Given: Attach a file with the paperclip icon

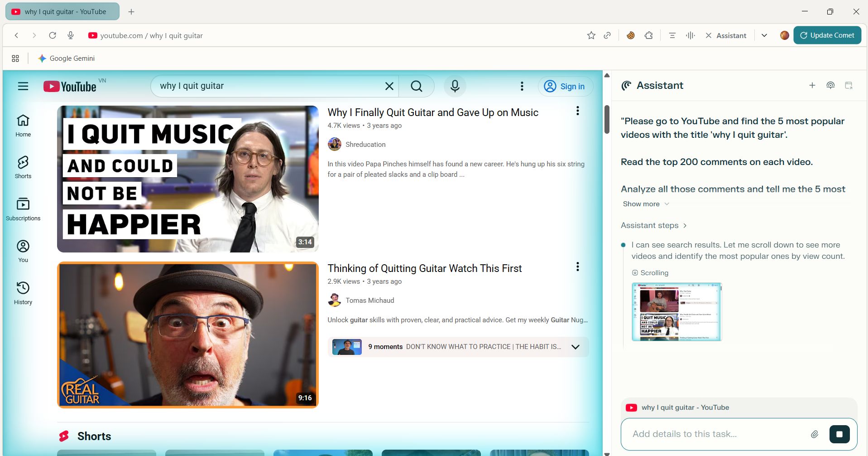Looking at the screenshot, I should point(814,434).
